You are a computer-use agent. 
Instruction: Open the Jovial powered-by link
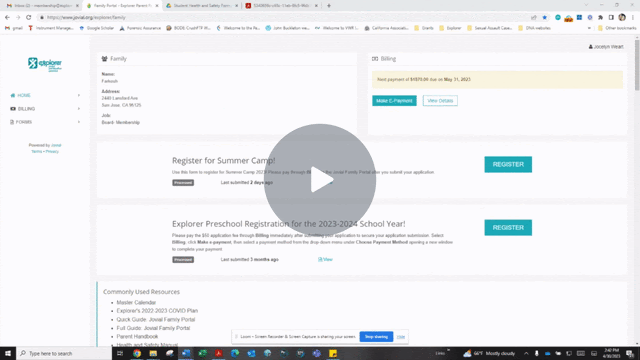tap(56, 145)
